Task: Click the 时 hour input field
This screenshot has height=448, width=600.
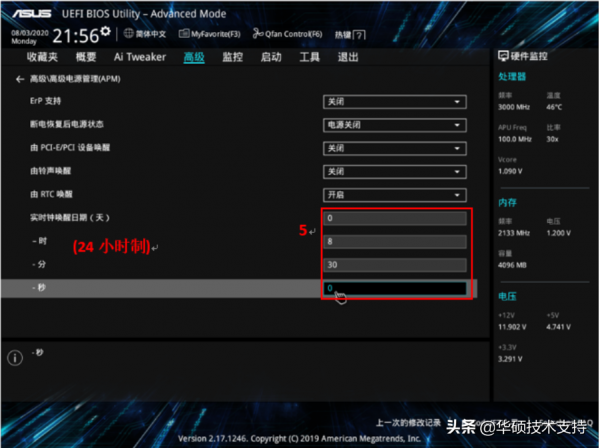Action: (x=394, y=241)
